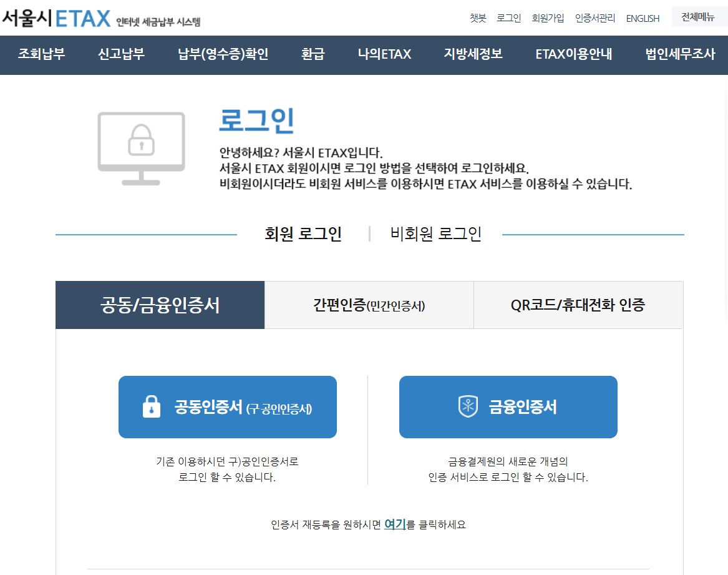Open the 지방세정보 menu
728x575 pixels.
click(x=473, y=55)
